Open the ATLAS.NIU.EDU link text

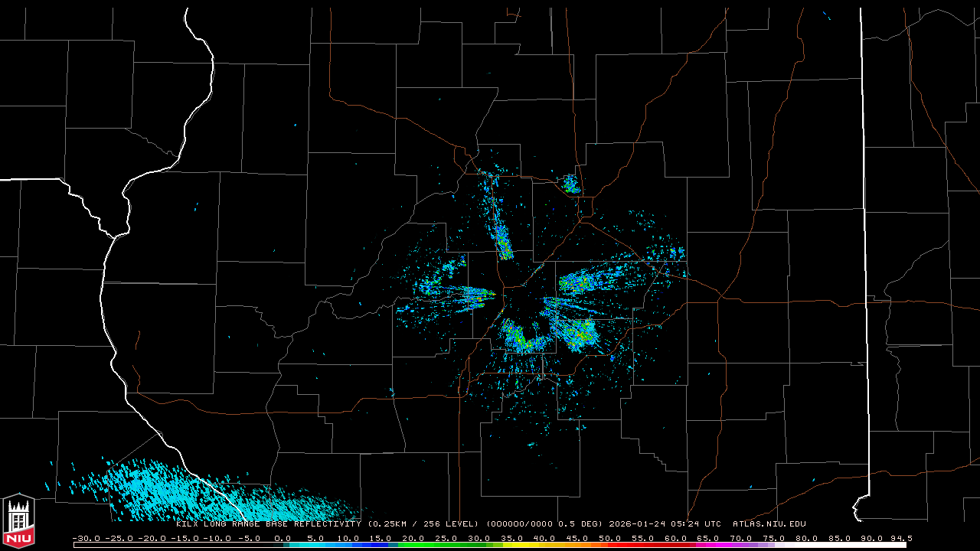click(769, 524)
